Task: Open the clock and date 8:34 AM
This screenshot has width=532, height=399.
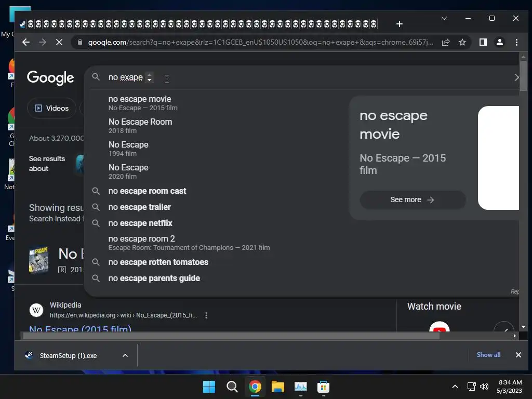Action: click(x=509, y=387)
